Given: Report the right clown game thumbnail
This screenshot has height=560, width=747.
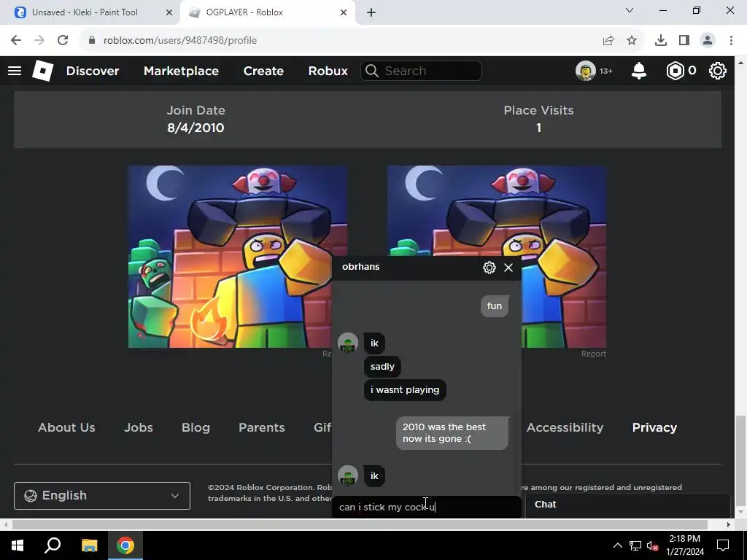Looking at the screenshot, I should (593, 354).
